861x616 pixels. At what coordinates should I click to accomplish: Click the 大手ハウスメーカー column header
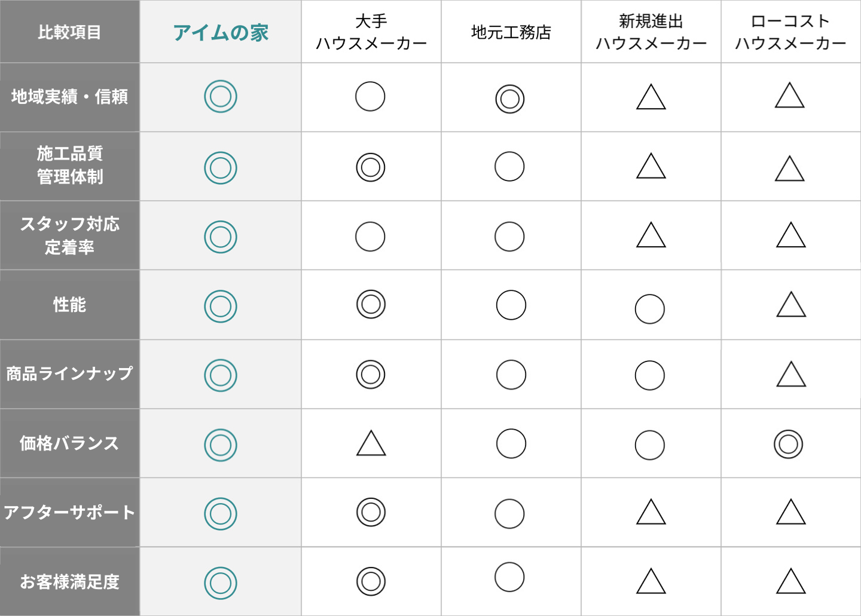371,32
